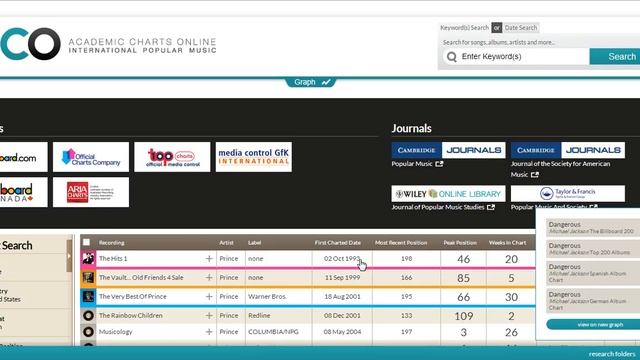Image resolution: width=640 pixels, height=360 pixels.
Task: Click external link icon beside Popular Music
Action: 439,164
